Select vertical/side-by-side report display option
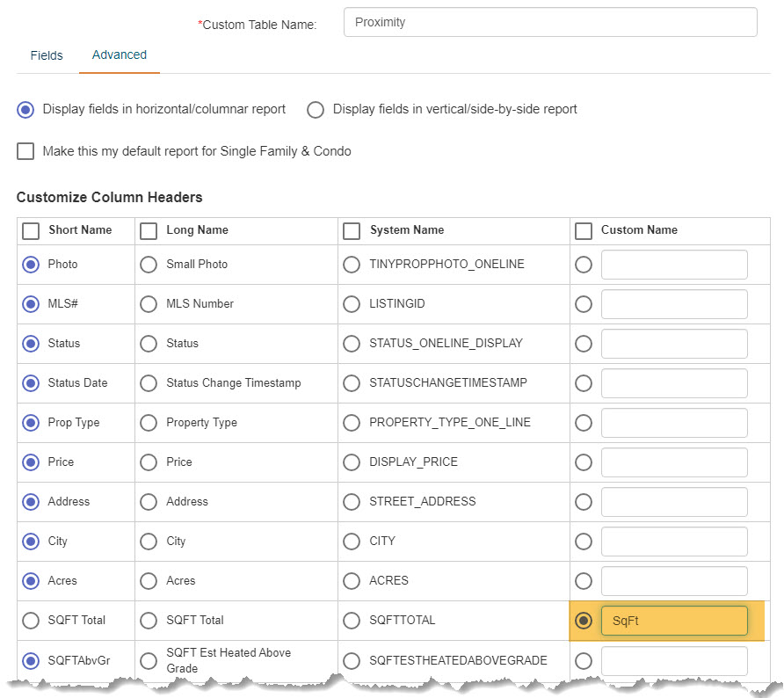The width and height of the screenshot is (784, 698). [316, 110]
